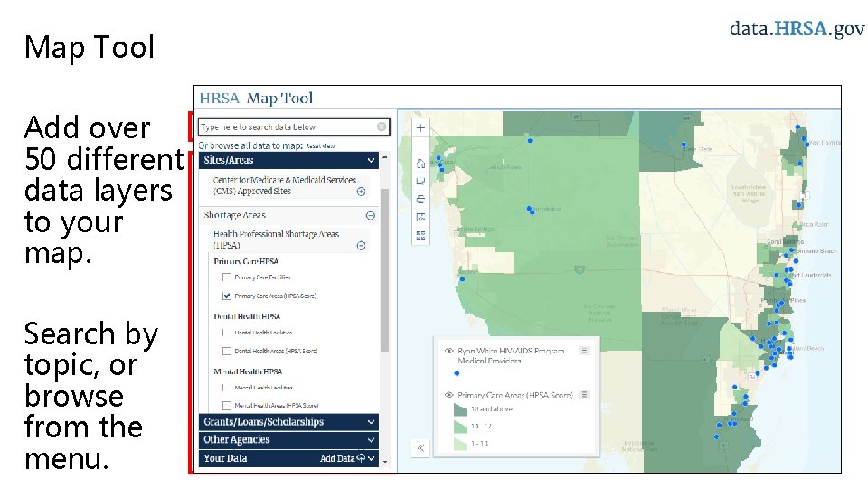The width and height of the screenshot is (868, 488).
Task: Hide Ryan White HIV/AIDS layer eye toggle
Action: point(449,351)
